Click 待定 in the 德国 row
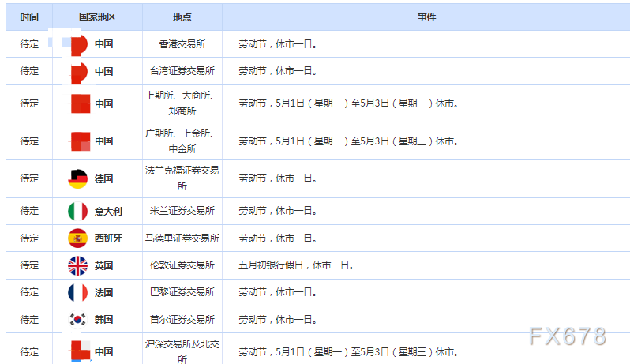This screenshot has height=364, width=630. click(x=29, y=178)
